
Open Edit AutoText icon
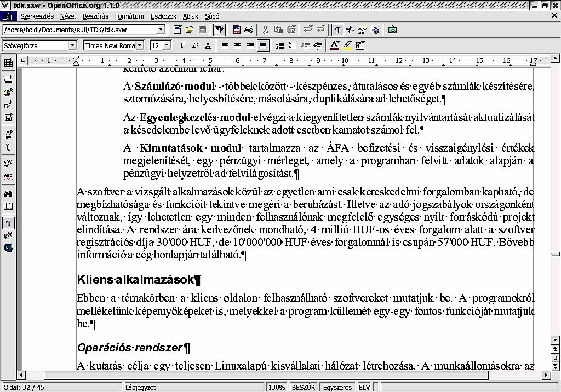(8, 134)
